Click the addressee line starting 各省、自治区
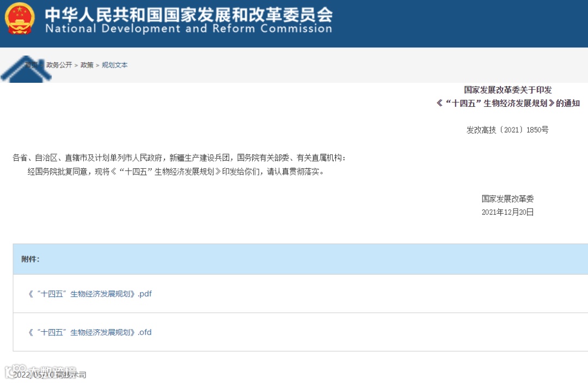Screen dimensions: 588x383 pos(179,157)
